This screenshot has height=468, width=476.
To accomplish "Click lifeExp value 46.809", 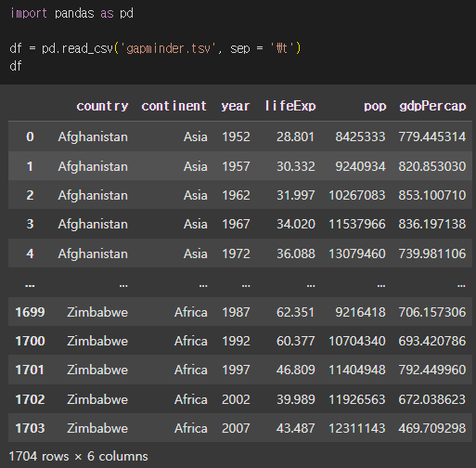I will coord(296,370).
